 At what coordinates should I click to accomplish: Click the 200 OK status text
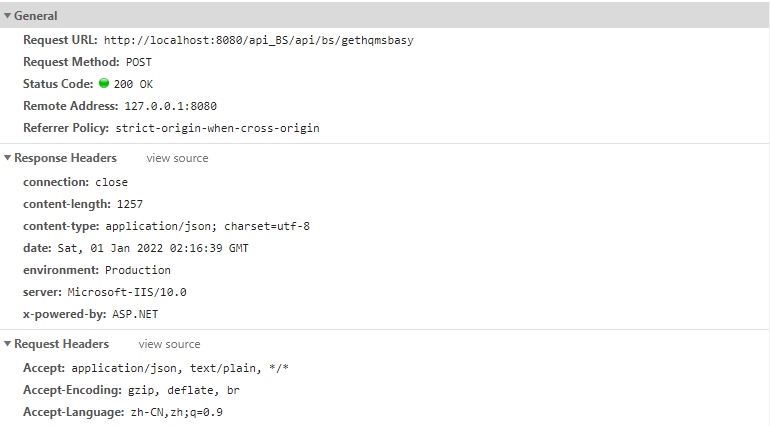click(134, 84)
